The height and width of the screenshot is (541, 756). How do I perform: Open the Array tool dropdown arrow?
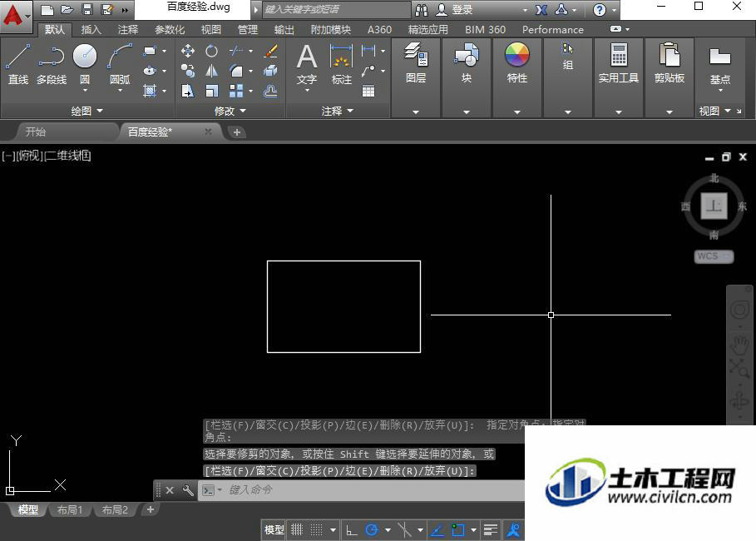250,91
